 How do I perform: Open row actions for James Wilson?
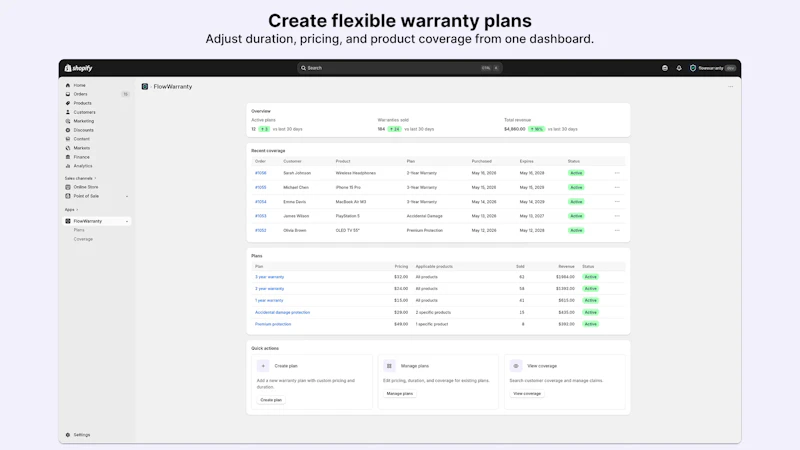[x=617, y=216]
